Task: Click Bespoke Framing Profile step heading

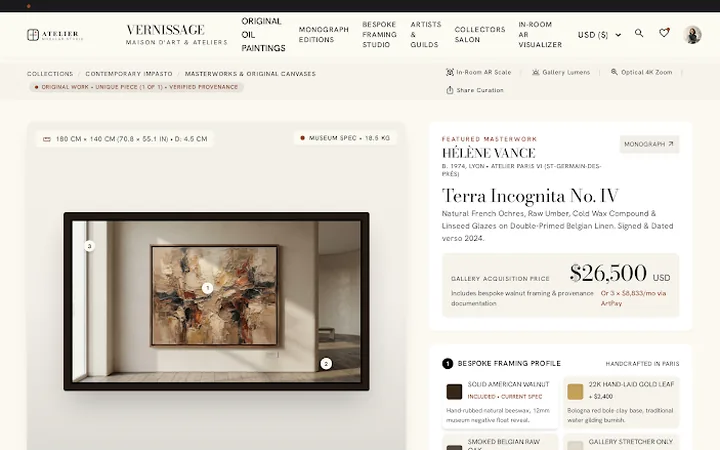Action: coord(509,363)
